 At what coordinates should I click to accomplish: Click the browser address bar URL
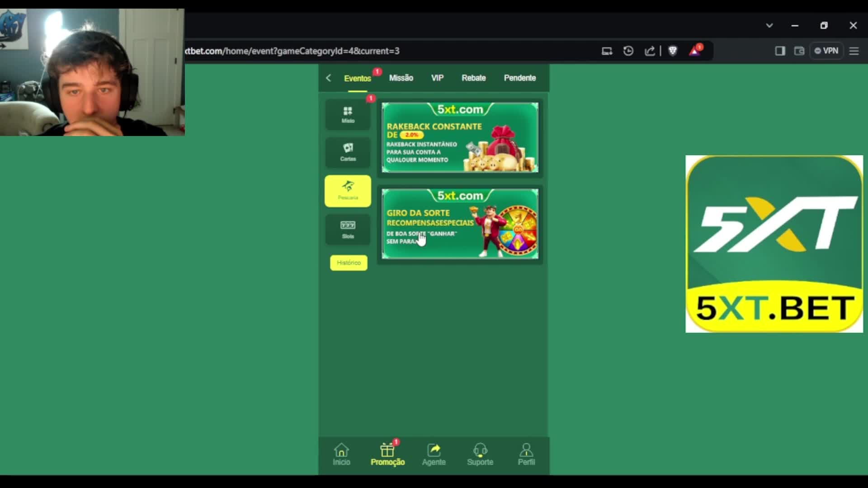pos(292,51)
